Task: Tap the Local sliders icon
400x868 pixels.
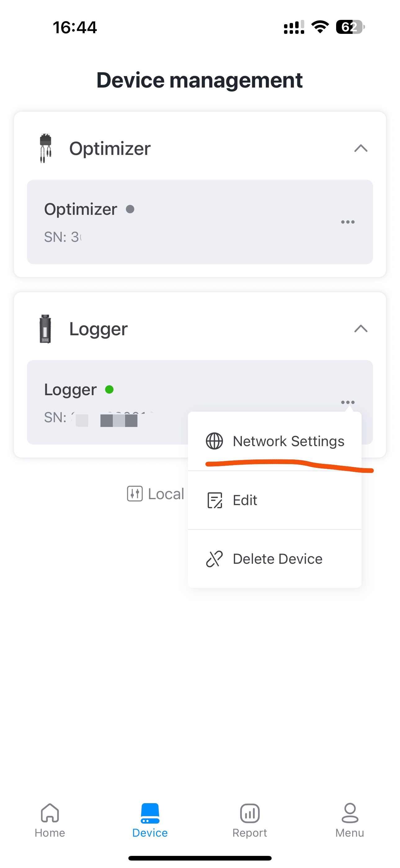Action: coord(135,494)
